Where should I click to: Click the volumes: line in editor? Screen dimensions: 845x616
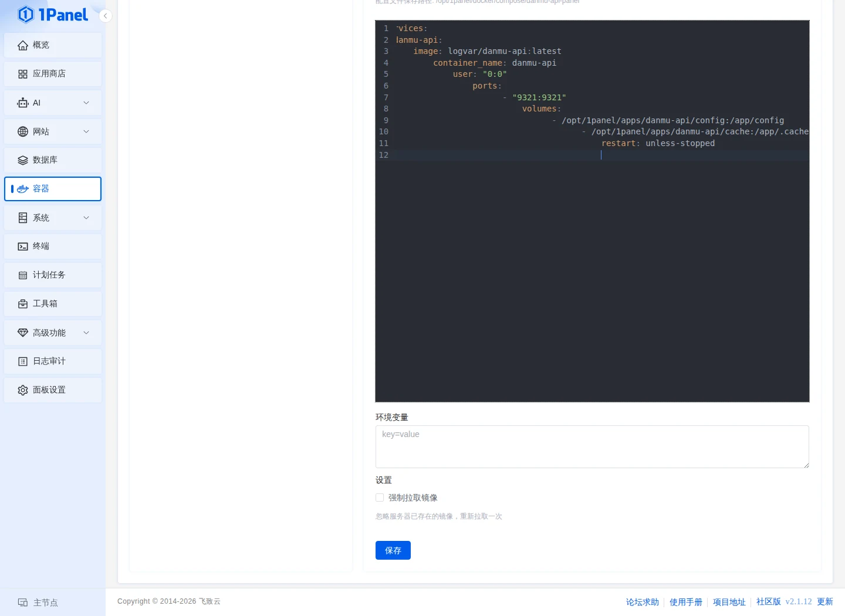click(x=542, y=109)
